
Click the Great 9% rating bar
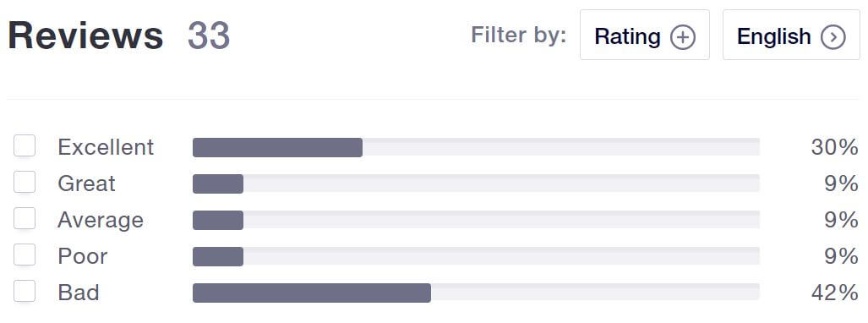point(476,184)
